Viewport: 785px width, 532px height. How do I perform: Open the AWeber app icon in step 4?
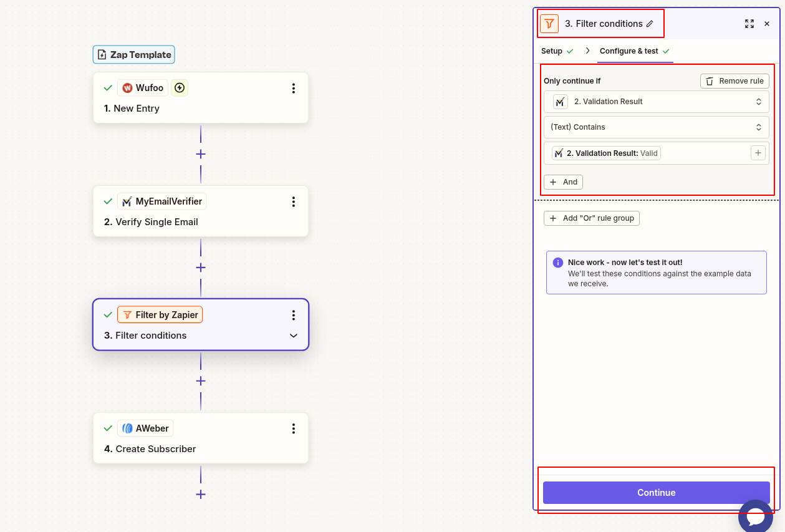click(x=127, y=428)
